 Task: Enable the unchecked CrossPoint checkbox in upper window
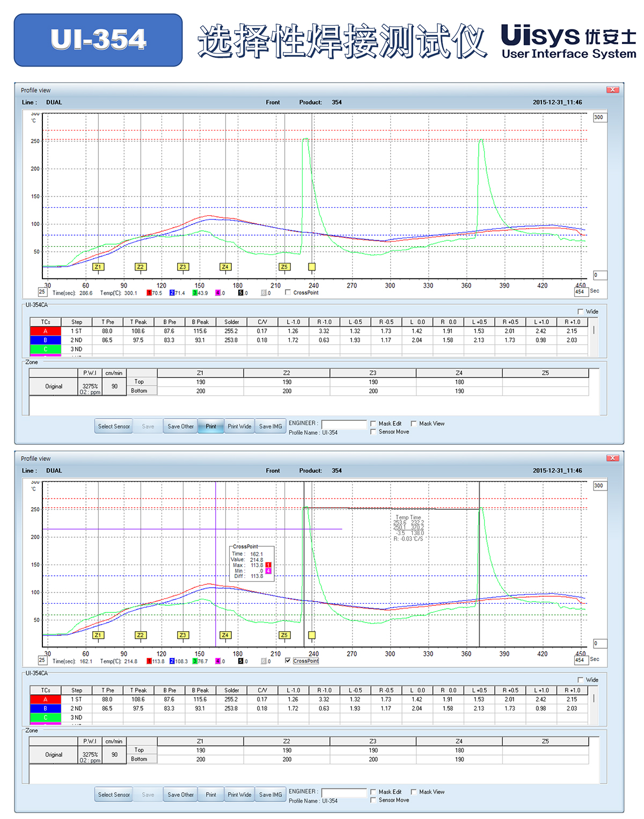click(x=288, y=292)
